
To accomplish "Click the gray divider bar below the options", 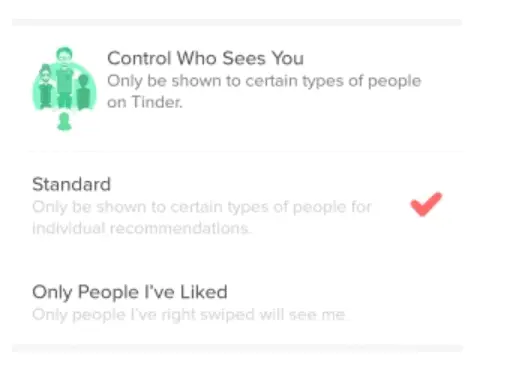I will click(237, 348).
